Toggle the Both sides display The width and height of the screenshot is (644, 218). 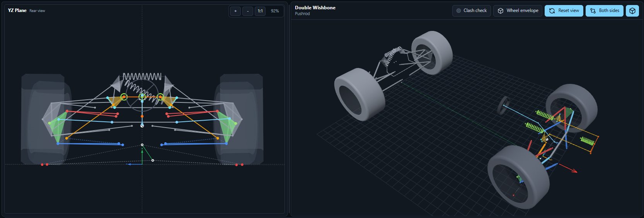(605, 11)
